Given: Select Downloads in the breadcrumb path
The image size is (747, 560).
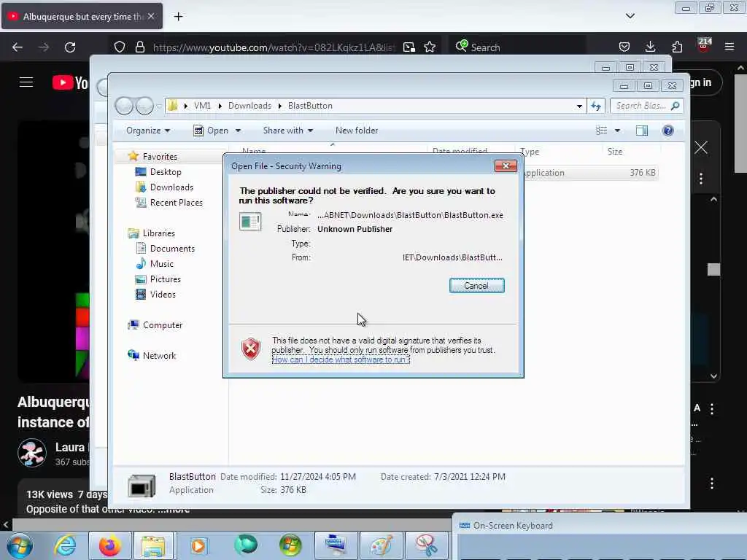Looking at the screenshot, I should pos(249,106).
